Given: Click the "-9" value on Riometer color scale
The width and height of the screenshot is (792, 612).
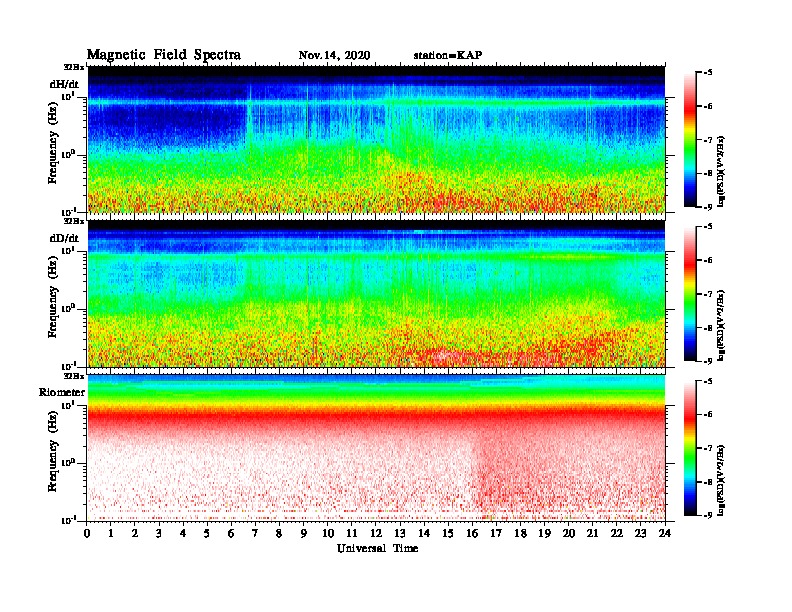Looking at the screenshot, I should [708, 515].
